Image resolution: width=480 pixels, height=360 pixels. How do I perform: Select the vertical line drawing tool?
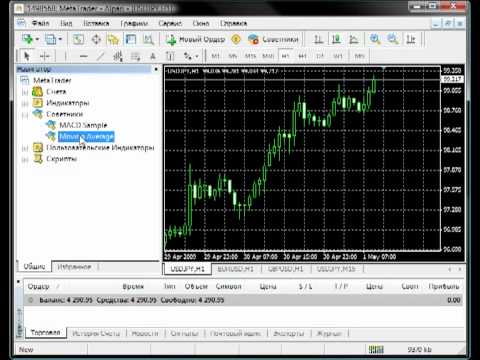point(66,56)
